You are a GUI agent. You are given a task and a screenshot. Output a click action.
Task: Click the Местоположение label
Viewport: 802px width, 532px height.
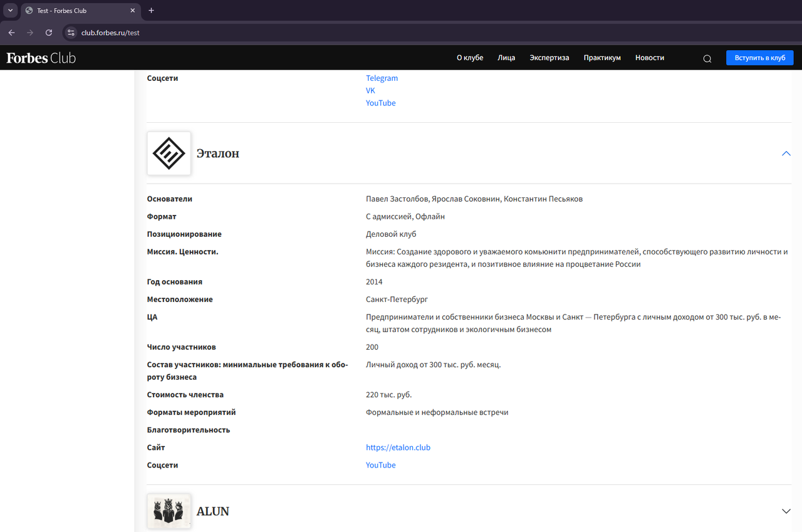point(180,300)
